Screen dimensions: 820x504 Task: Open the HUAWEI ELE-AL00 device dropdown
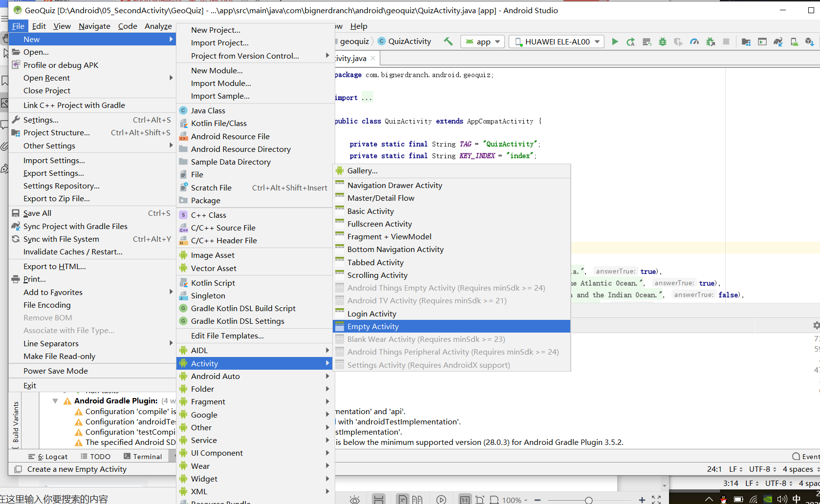(557, 42)
